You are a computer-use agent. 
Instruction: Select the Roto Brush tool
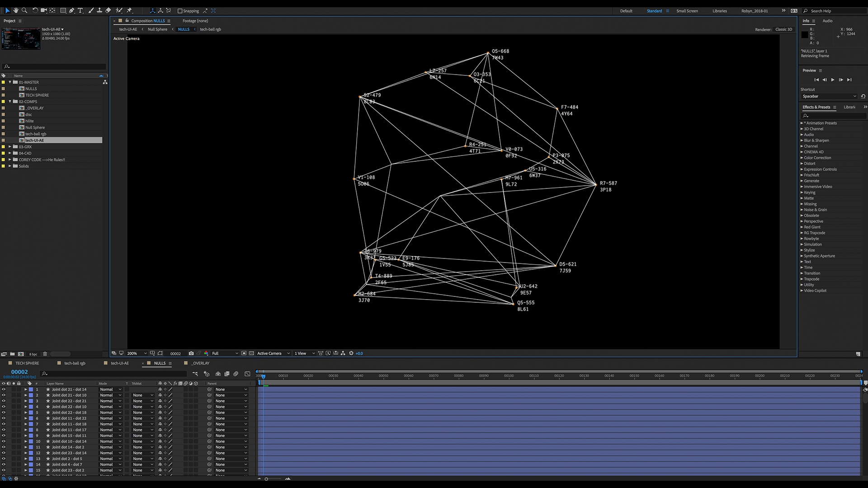point(119,10)
